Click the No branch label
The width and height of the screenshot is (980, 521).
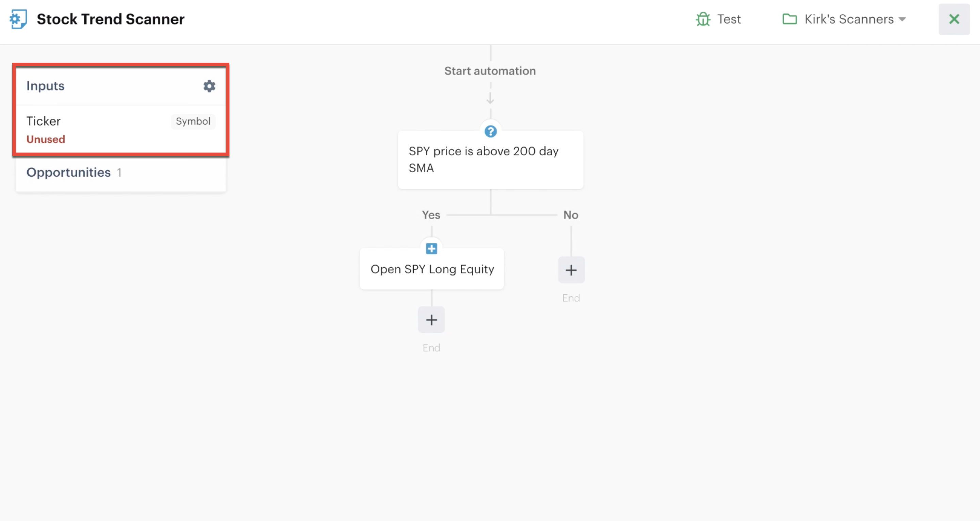(x=571, y=215)
